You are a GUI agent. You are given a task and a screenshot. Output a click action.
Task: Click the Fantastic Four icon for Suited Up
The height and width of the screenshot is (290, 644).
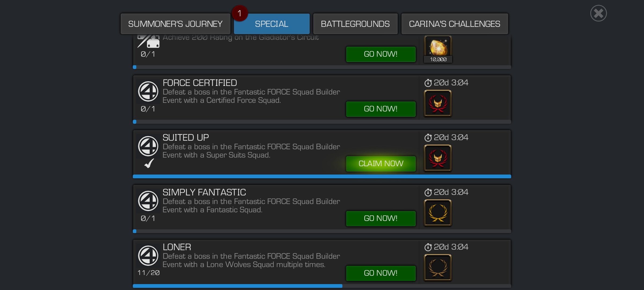tap(148, 146)
